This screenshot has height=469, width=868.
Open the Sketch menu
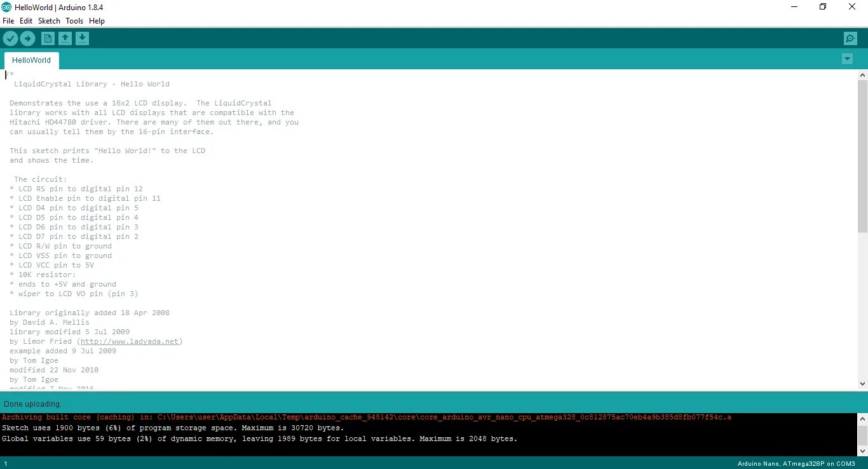49,21
